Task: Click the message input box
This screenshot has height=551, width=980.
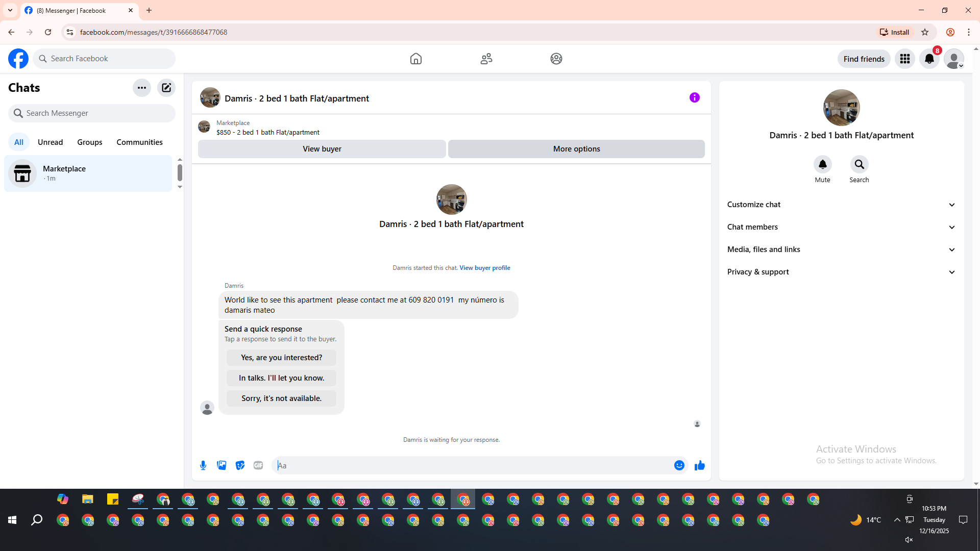Action: pos(472,465)
